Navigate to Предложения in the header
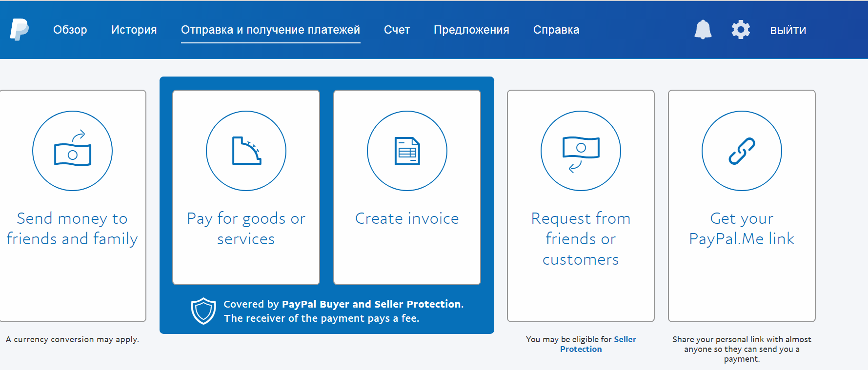Image resolution: width=868 pixels, height=370 pixels. tap(471, 30)
